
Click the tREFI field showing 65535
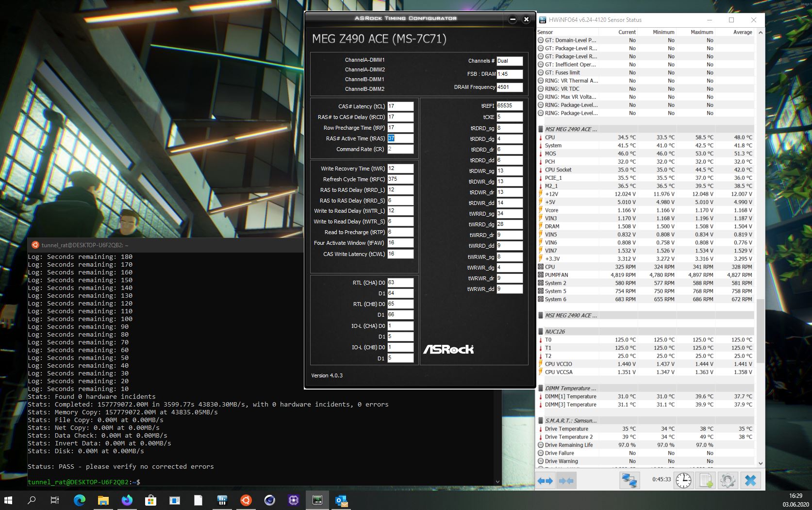coord(510,106)
